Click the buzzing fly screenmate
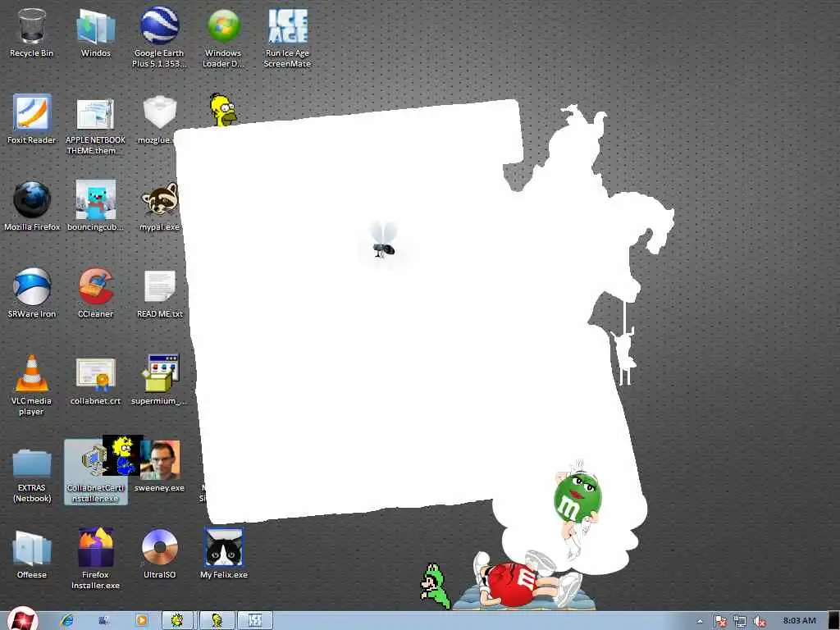Viewport: 840px width, 630px height. click(384, 240)
